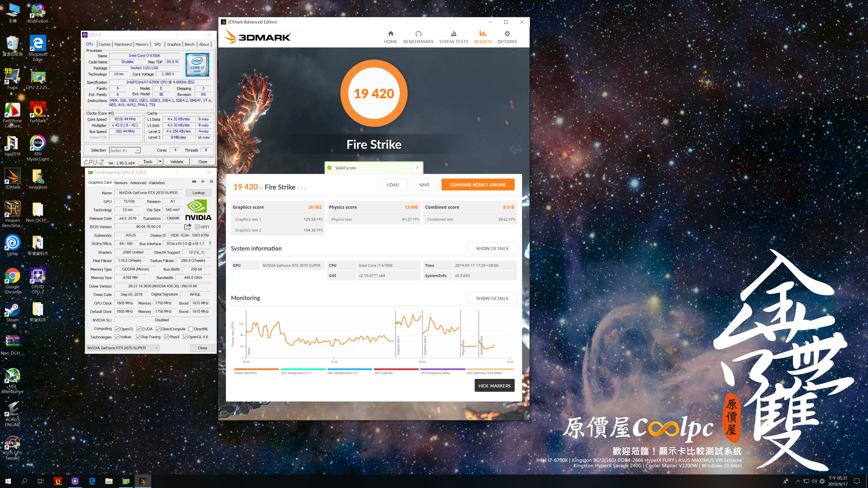This screenshot has height=488, width=868.
Task: Click SHOW DETAILS for Monitoring
Action: click(492, 298)
